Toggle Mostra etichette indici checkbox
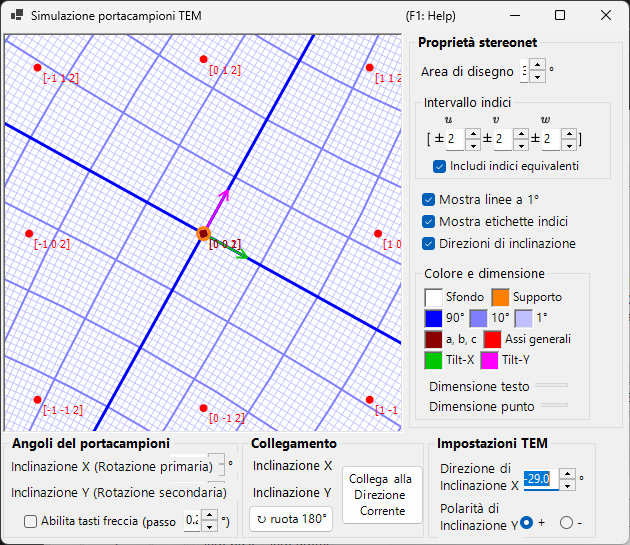Screen dimensions: 630x545 click(x=428, y=221)
